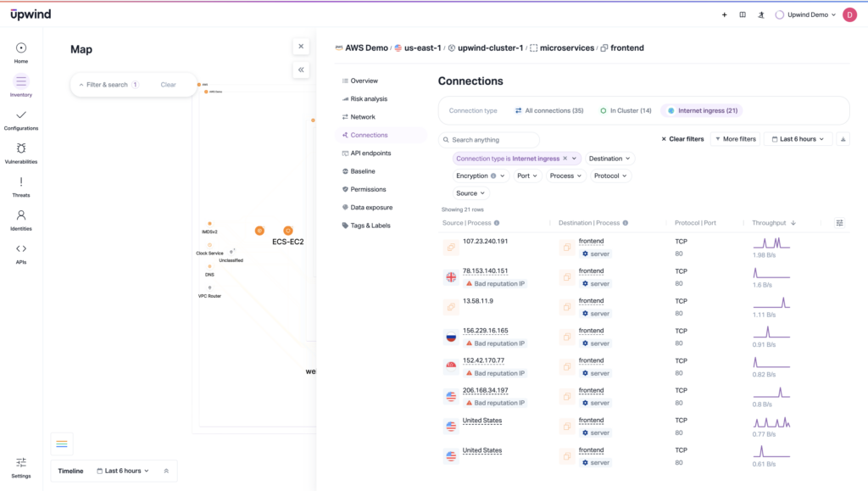
Task: Click the table column settings icon
Action: (x=839, y=223)
